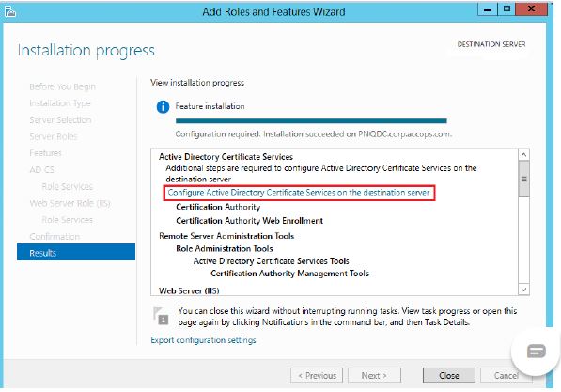Click the feature installation progress bar
The width and height of the screenshot is (561, 392).
[311, 121]
